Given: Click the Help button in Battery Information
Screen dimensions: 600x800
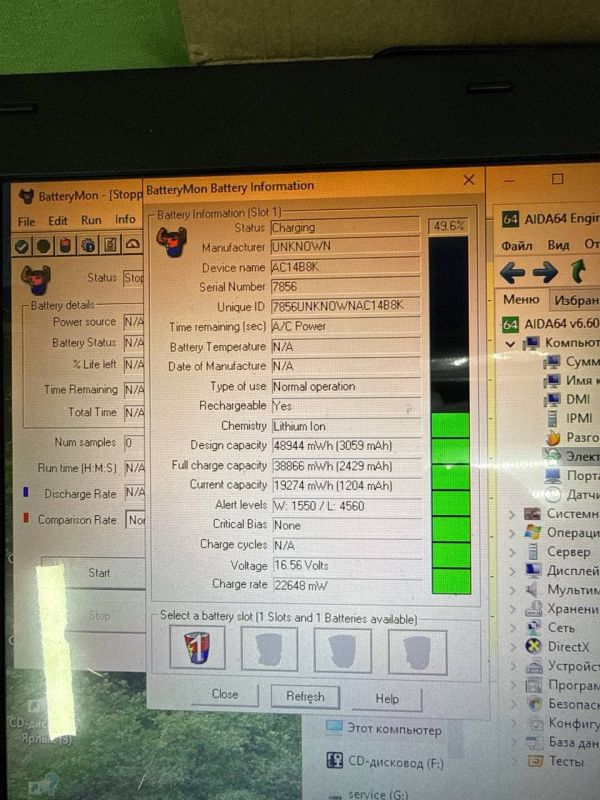Looking at the screenshot, I should (387, 699).
